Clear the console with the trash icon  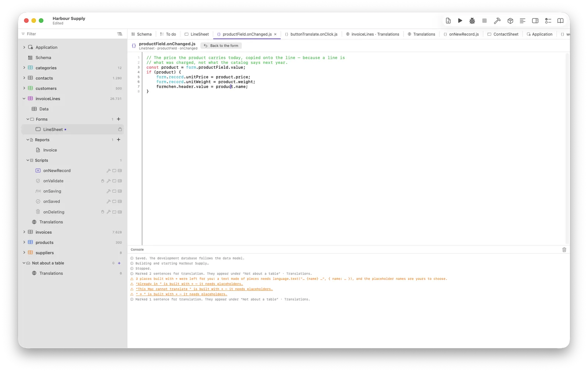564,250
